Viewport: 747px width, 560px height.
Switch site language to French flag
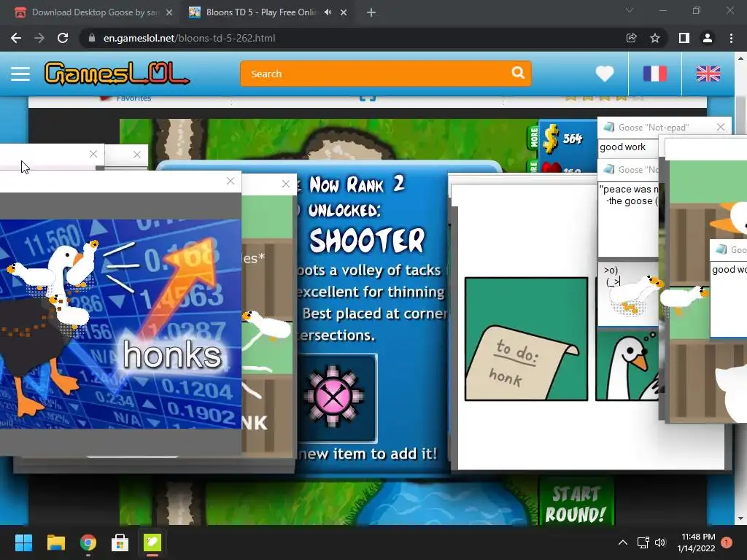pyautogui.click(x=655, y=74)
